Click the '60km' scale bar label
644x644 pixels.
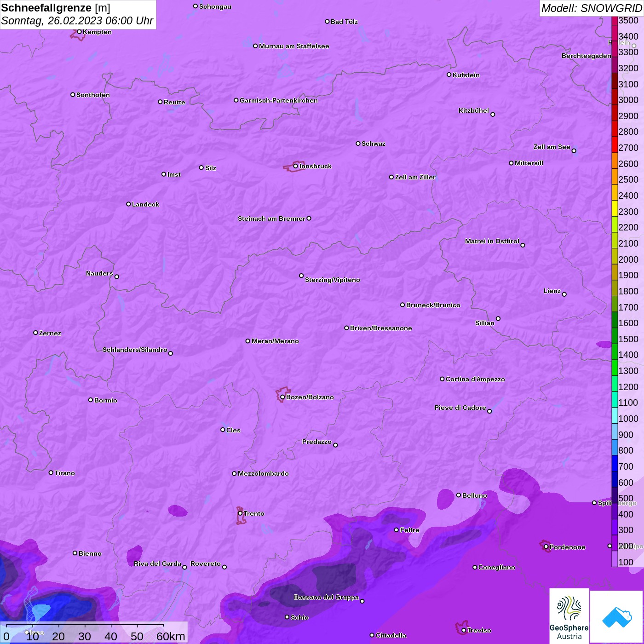pyautogui.click(x=171, y=636)
